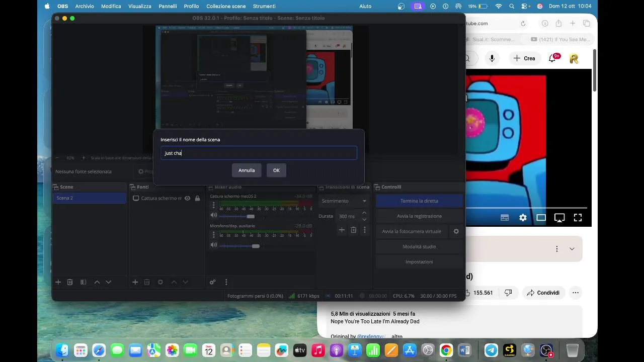Select Scena 2 in Scene list
The height and width of the screenshot is (362, 644).
pyautogui.click(x=90, y=198)
